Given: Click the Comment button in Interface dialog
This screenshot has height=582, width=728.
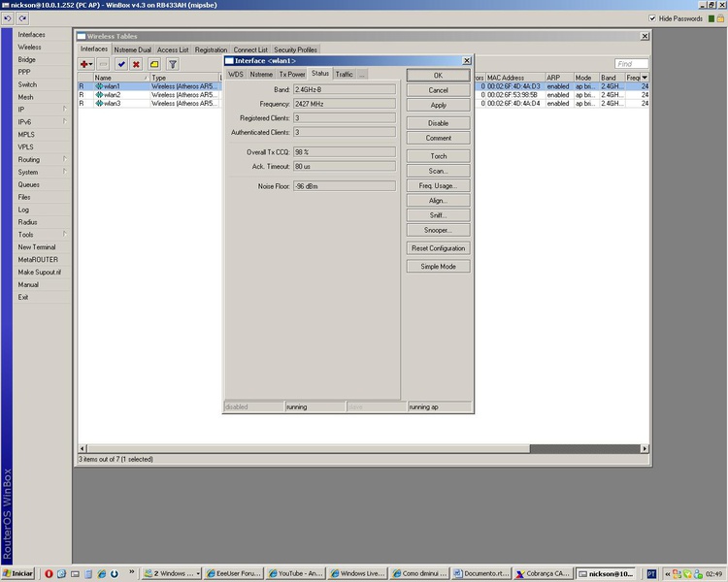Looking at the screenshot, I should click(x=438, y=138).
